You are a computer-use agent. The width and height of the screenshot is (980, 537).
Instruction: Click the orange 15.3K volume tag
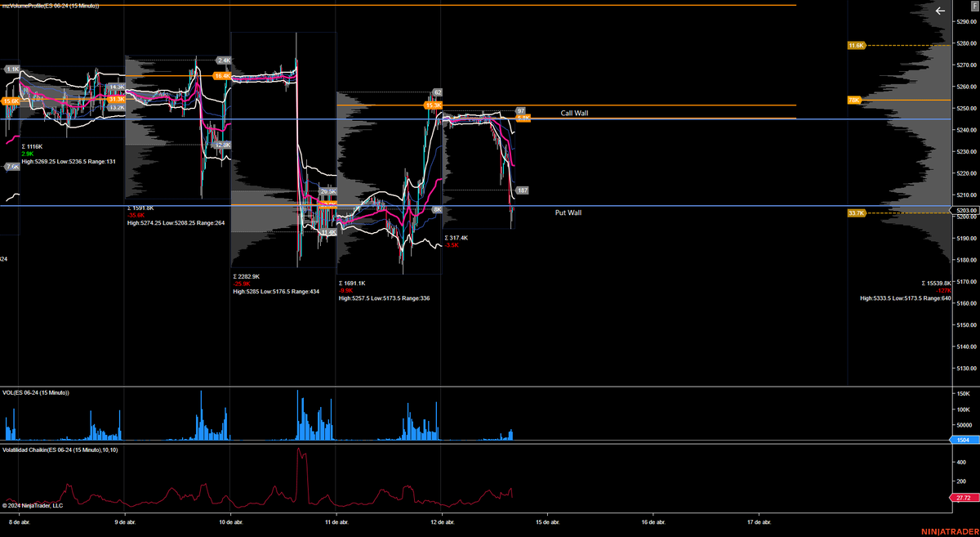[x=433, y=105]
